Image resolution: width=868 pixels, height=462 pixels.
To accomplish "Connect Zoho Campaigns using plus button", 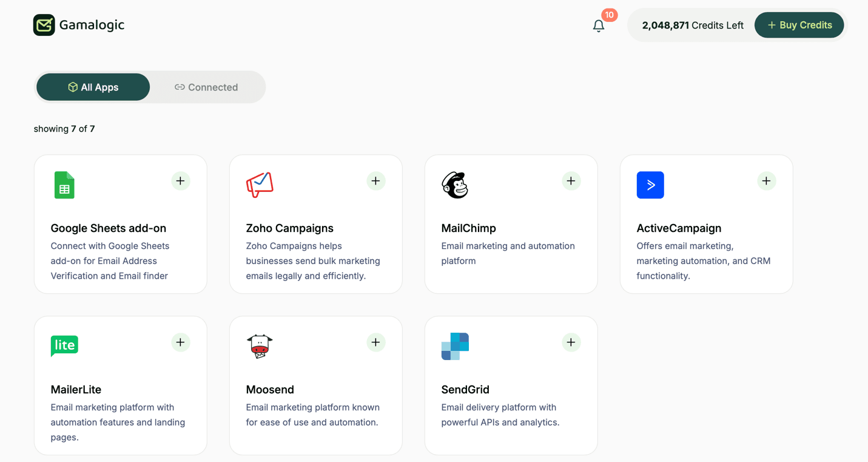I will coord(375,181).
